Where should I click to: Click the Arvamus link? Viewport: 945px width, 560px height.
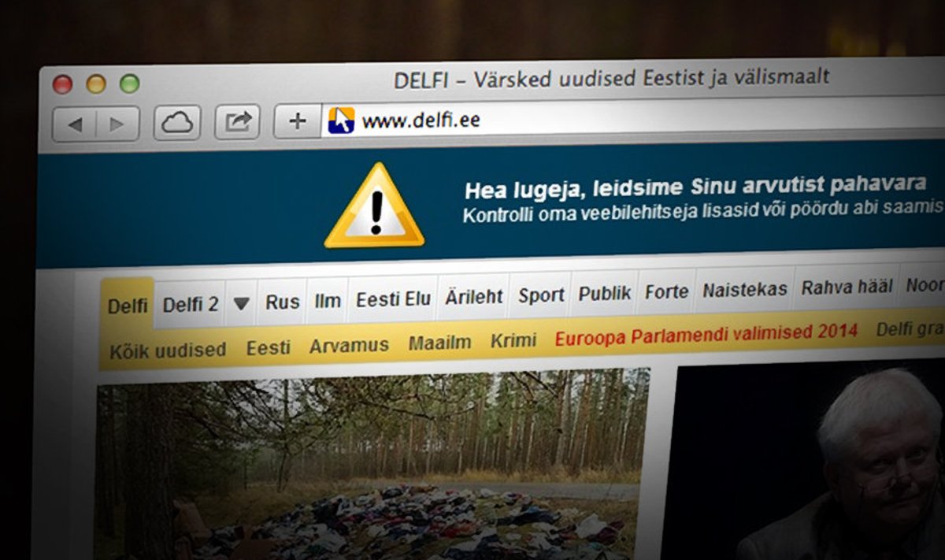coord(349,345)
